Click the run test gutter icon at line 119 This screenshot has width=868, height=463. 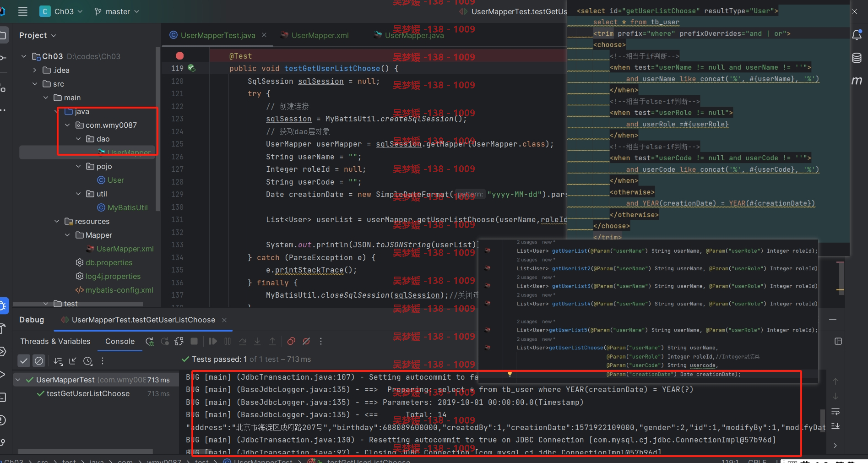(x=191, y=68)
